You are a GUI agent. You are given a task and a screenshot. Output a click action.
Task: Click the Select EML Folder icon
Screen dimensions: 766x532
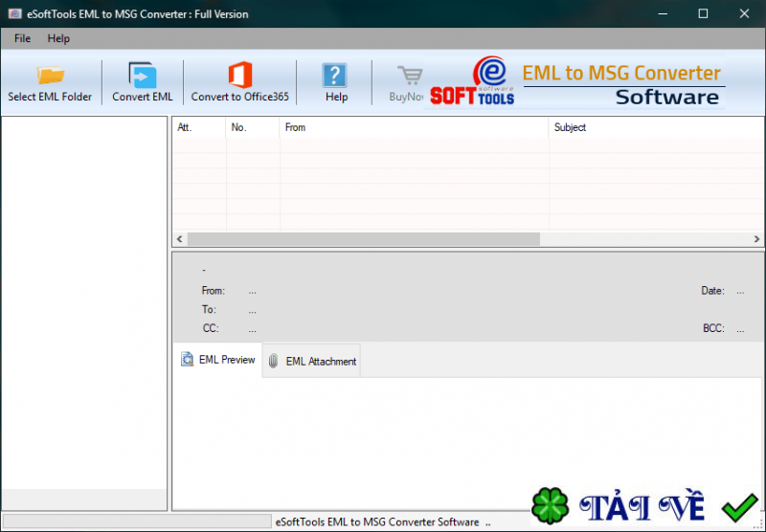coord(50,76)
